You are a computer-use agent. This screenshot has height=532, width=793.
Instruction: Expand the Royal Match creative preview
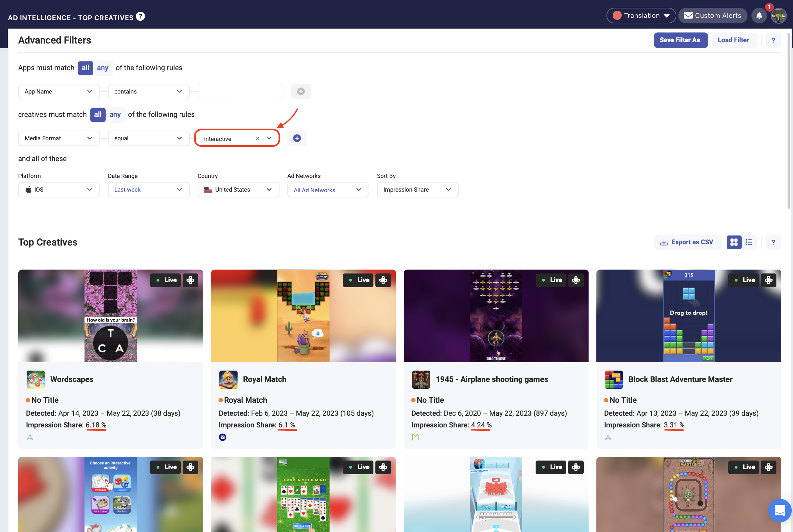point(383,280)
